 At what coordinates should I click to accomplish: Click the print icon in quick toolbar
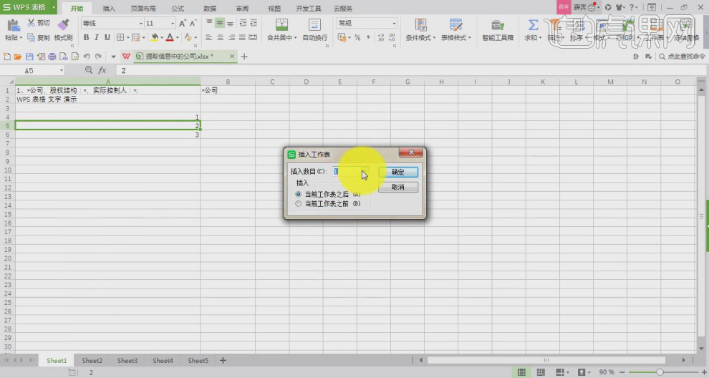click(52, 57)
